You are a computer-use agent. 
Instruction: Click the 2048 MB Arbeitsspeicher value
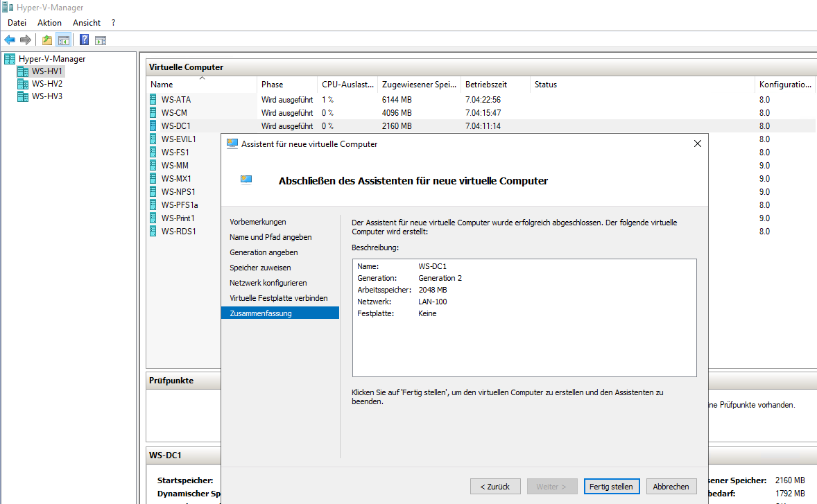(x=433, y=290)
